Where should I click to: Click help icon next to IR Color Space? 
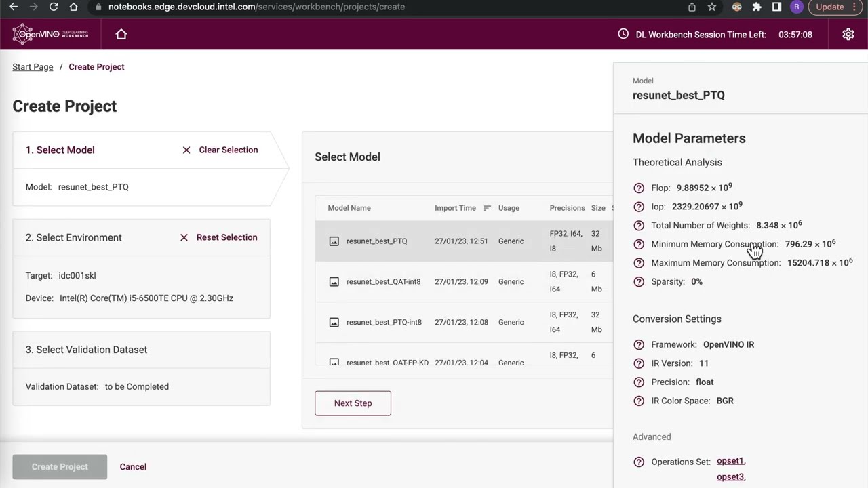pos(639,401)
